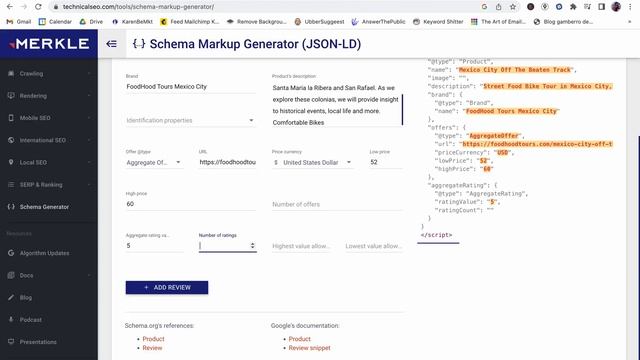Click the Lowest value allowed field
The width and height of the screenshot is (640, 360).
click(374, 246)
